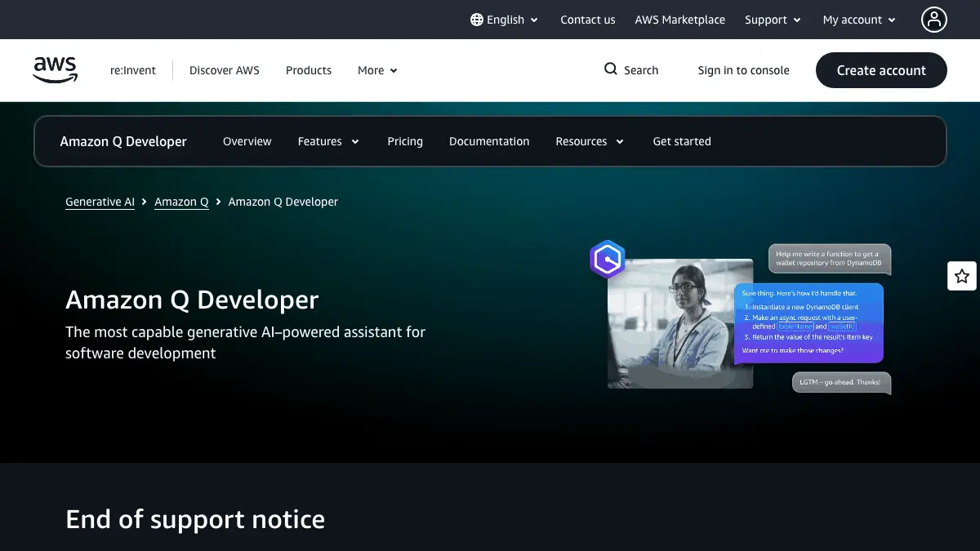This screenshot has width=980, height=551.
Task: Click Sign in to console
Action: [744, 70]
